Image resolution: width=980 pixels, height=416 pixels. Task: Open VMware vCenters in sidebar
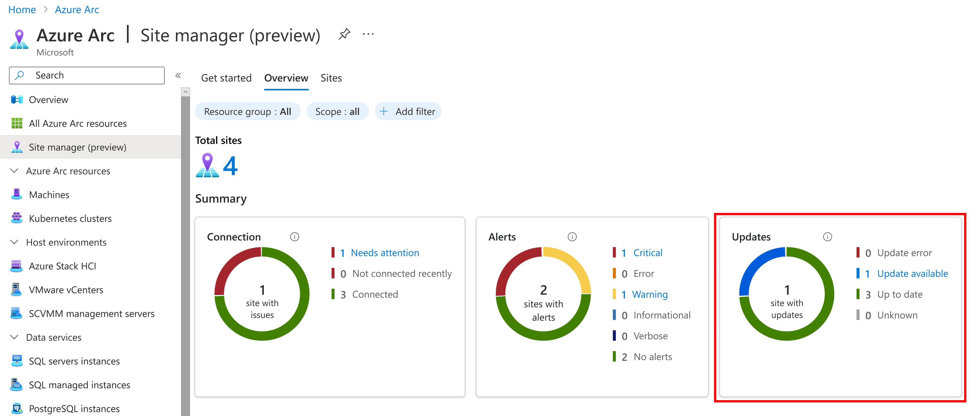pos(66,290)
